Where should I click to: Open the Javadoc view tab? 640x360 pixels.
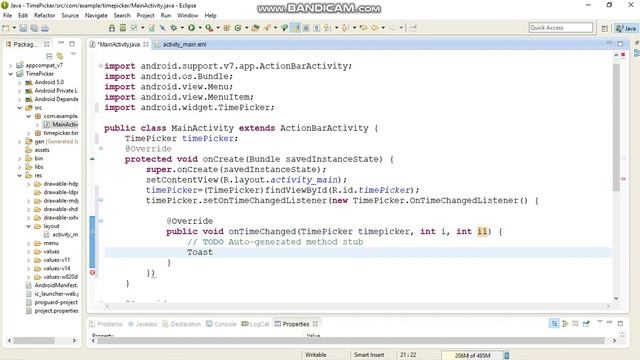(x=142, y=324)
